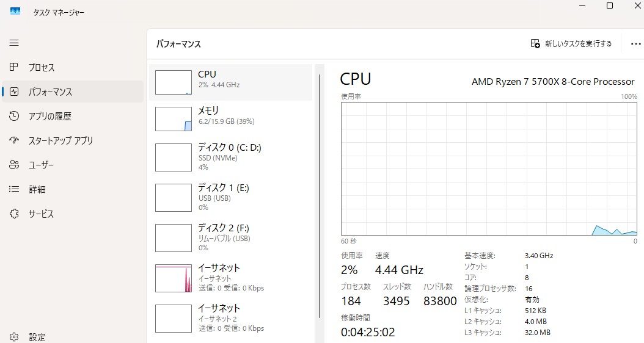The image size is (644, 343).
Task: Click the thread count 3495
Action: [x=397, y=301]
